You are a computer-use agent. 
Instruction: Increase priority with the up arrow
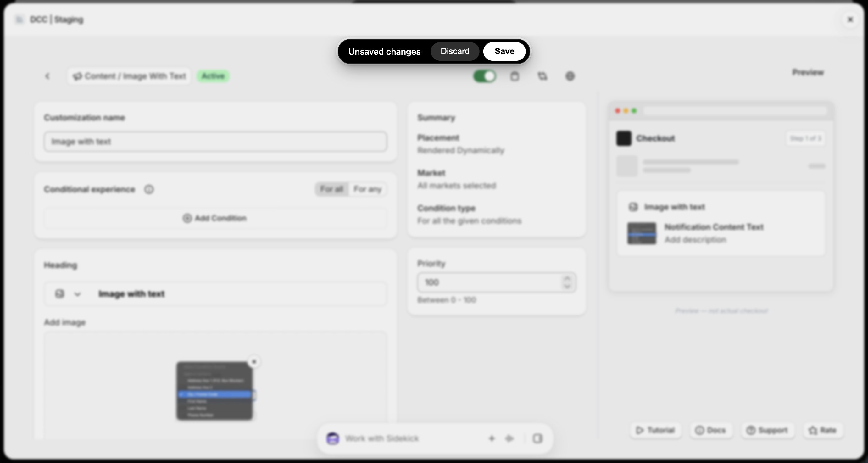pyautogui.click(x=567, y=278)
